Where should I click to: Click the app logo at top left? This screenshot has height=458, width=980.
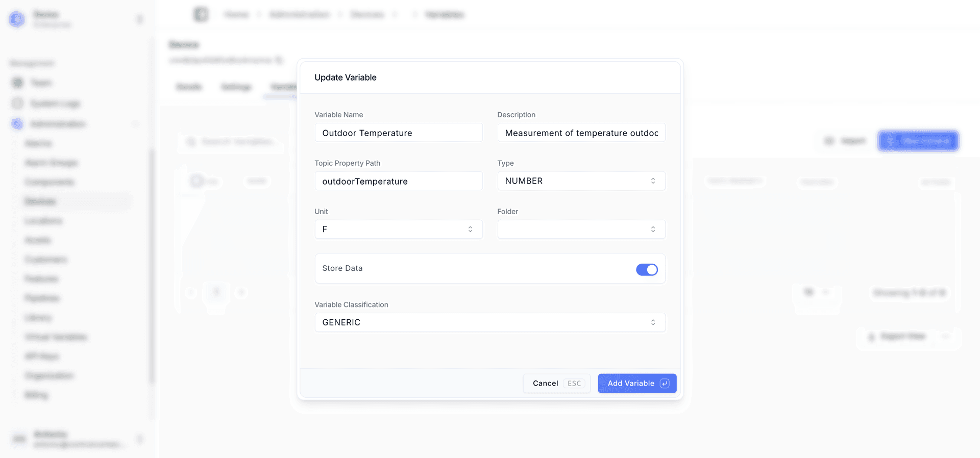click(17, 19)
